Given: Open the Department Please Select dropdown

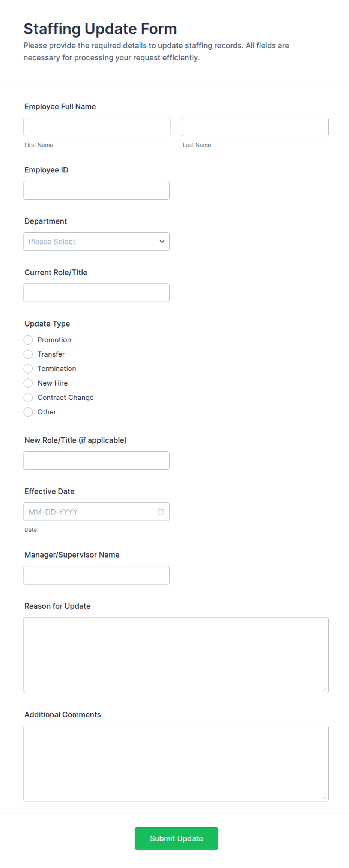Looking at the screenshot, I should [96, 242].
